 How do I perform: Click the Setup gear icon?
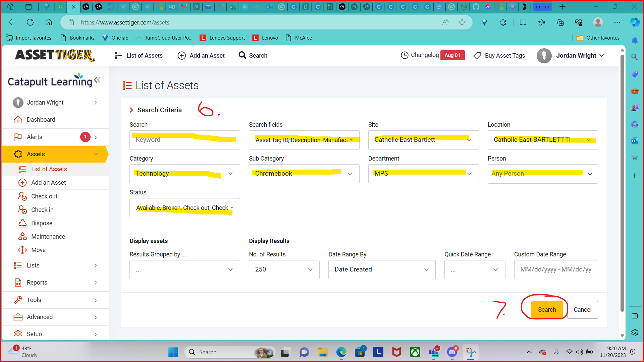(18, 334)
